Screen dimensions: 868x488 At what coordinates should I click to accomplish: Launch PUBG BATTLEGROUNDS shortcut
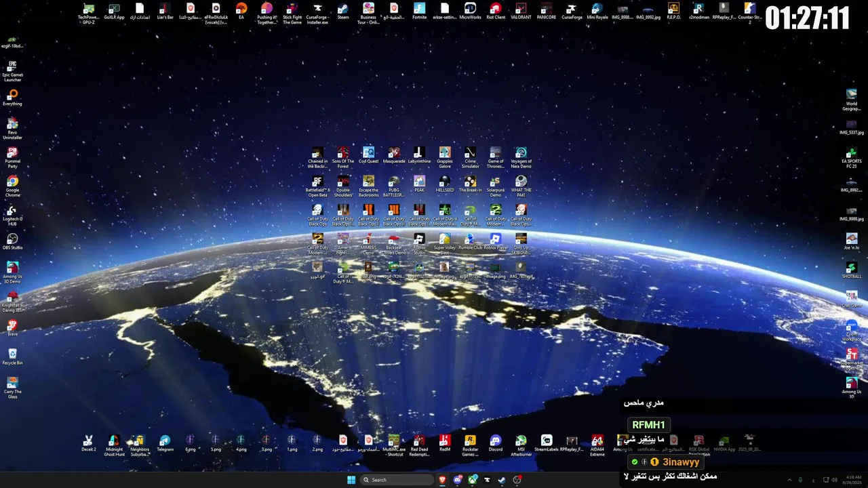point(394,186)
